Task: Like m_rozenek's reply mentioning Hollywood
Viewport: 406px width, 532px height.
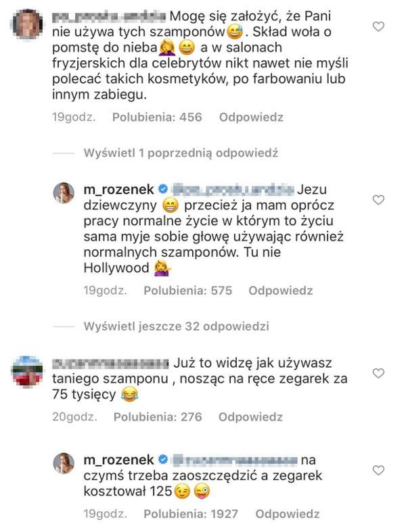Action: (x=379, y=199)
